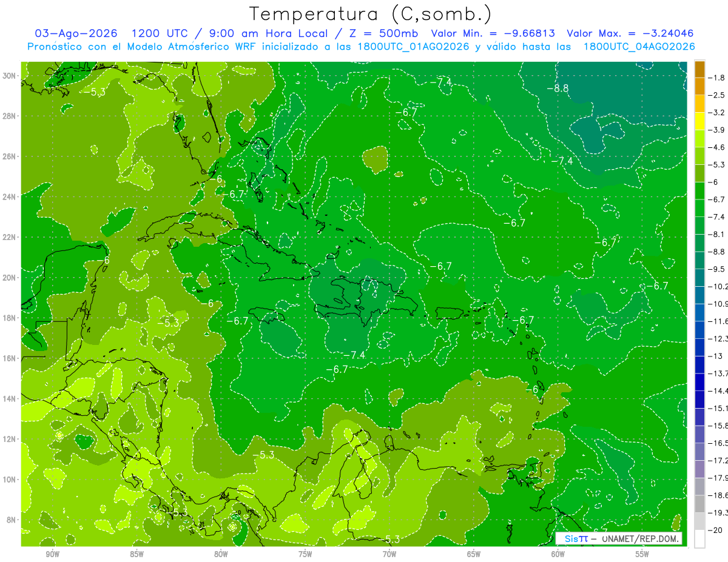The height and width of the screenshot is (562, 728).
Task: Click the "30N" latitude axis label
Action: pyautogui.click(x=8, y=76)
